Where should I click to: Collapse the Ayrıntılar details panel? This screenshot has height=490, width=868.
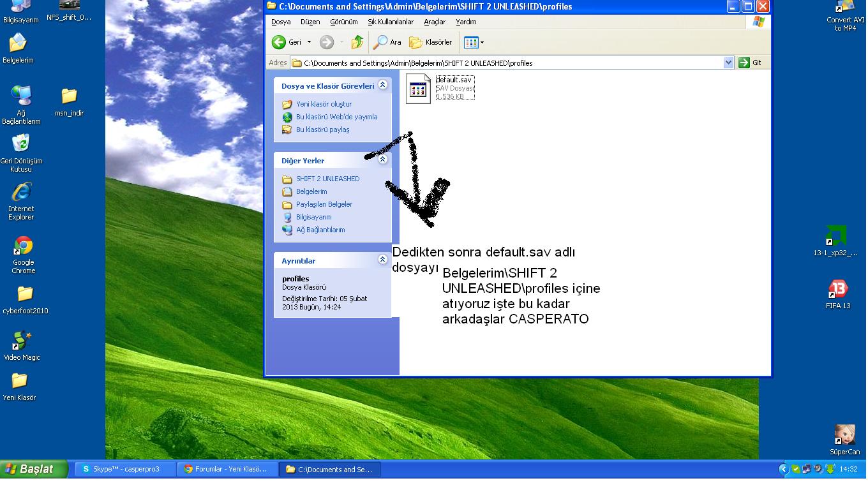point(382,260)
